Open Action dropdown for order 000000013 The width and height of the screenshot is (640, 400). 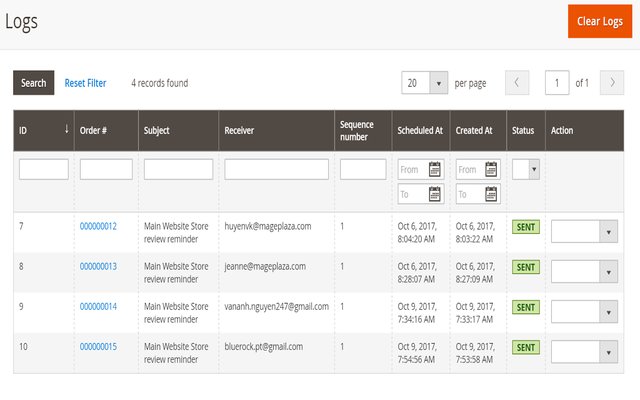[584, 272]
